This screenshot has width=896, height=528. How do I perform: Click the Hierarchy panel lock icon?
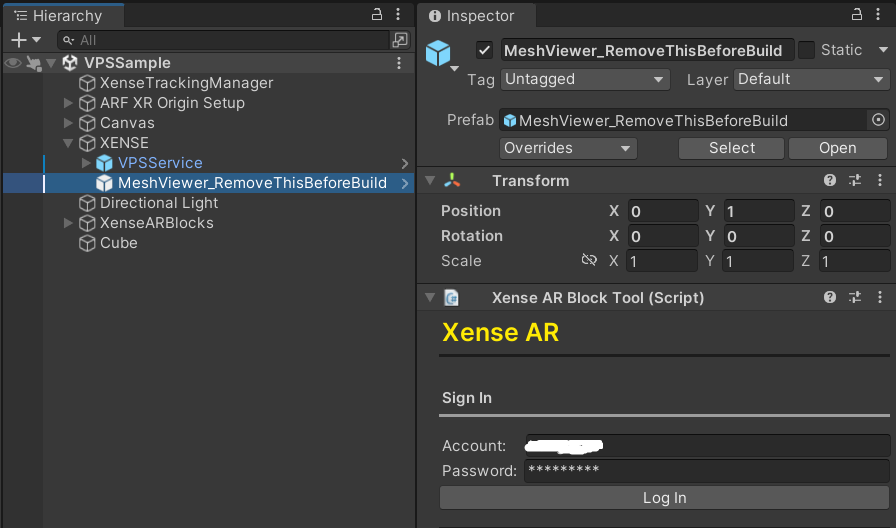click(377, 15)
